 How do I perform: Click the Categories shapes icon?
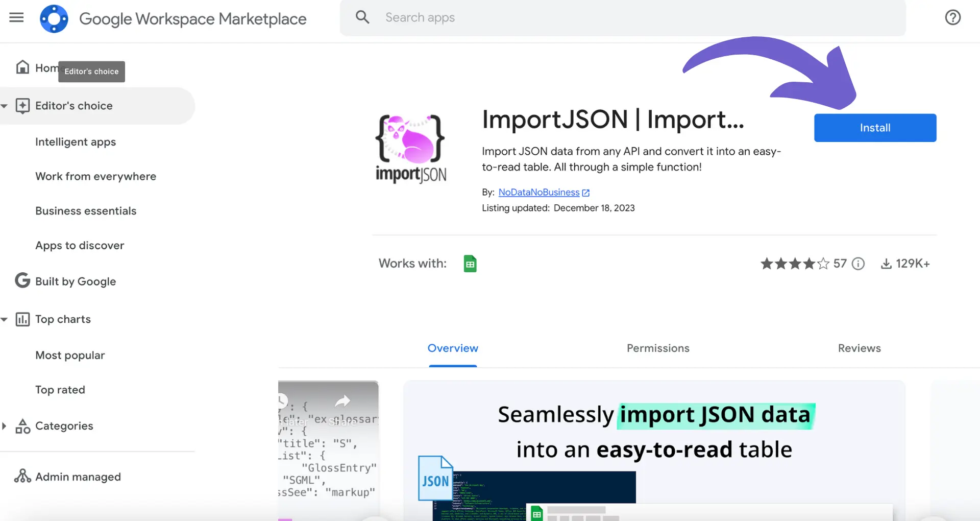[22, 426]
